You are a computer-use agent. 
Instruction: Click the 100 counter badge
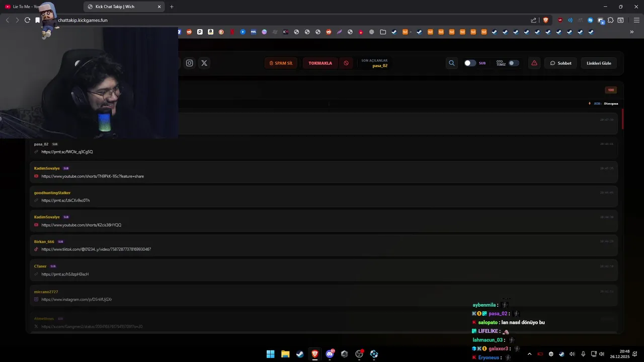click(611, 90)
